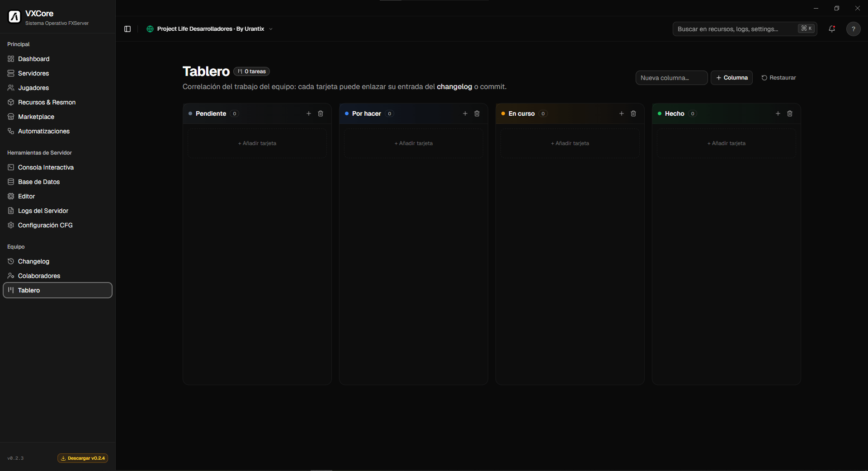Open Jugadores section

click(57, 88)
